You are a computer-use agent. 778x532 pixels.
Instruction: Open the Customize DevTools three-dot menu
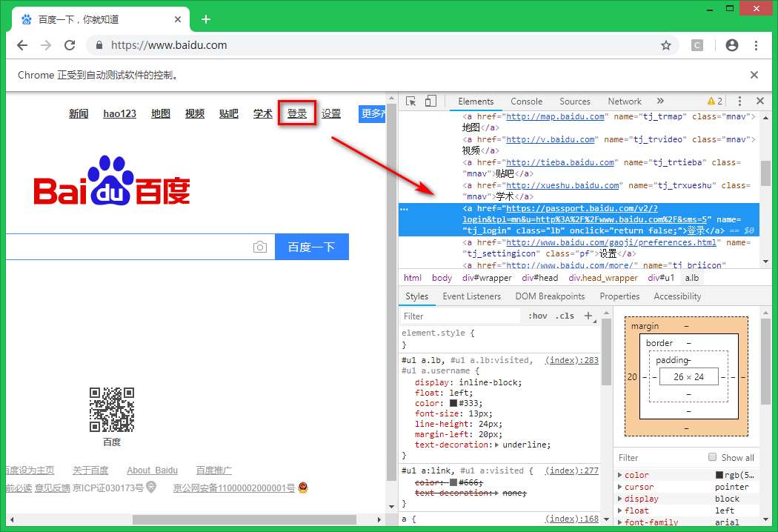coord(739,101)
